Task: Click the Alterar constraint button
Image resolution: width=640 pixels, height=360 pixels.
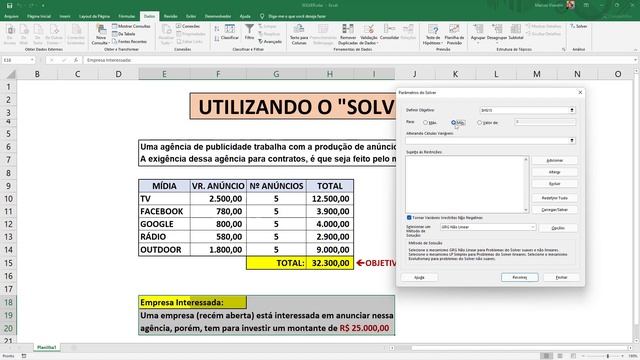Action: [x=554, y=172]
